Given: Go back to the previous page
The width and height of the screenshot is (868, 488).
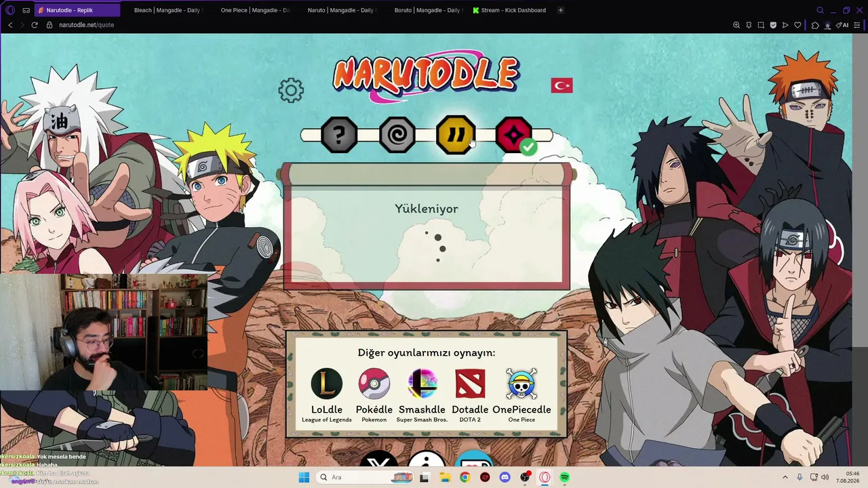Looking at the screenshot, I should (10, 25).
